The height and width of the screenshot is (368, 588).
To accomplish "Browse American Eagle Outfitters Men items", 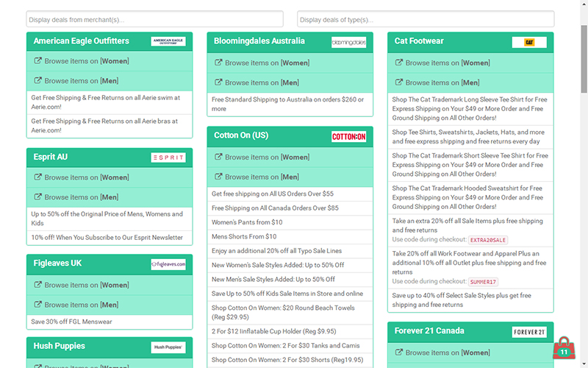I will pos(110,81).
